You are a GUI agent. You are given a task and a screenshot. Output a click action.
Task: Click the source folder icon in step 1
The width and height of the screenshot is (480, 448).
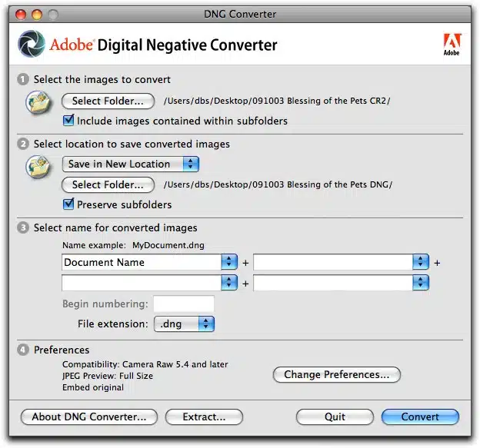coord(38,102)
